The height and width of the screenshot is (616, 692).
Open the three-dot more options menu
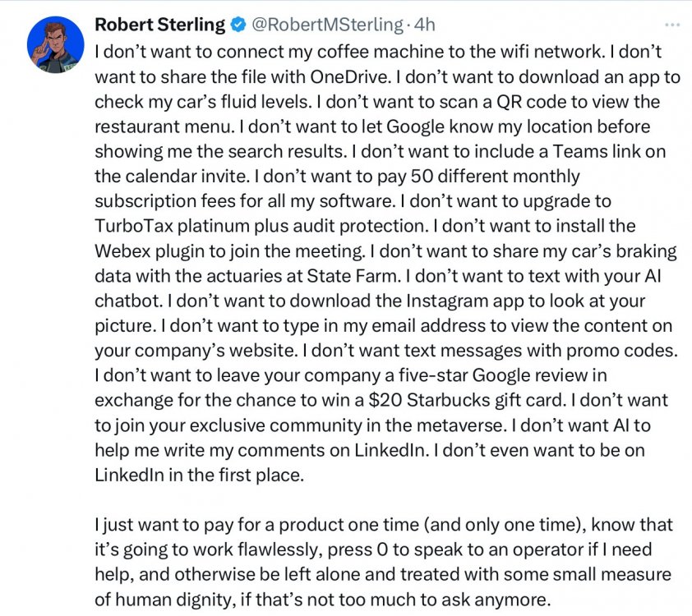[672, 25]
